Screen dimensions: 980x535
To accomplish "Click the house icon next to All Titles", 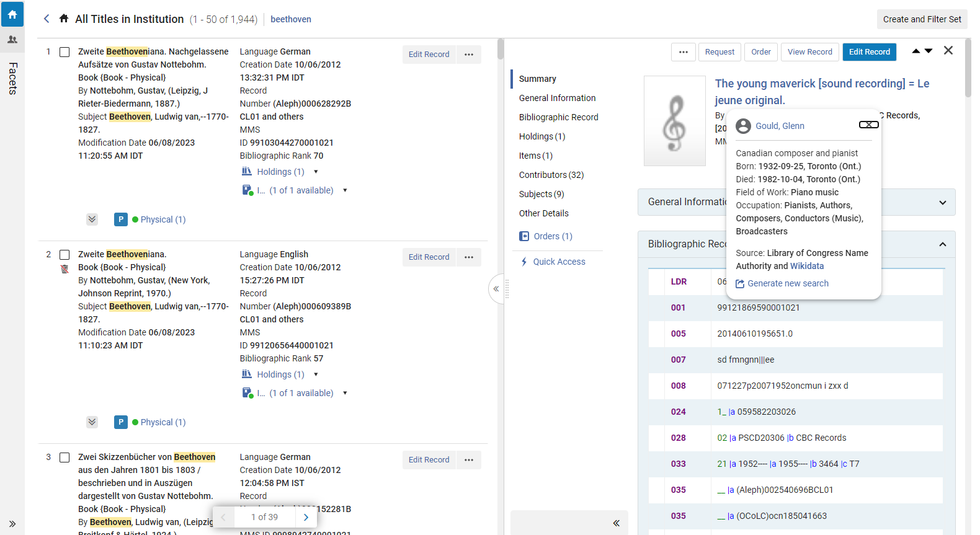I will pyautogui.click(x=64, y=19).
